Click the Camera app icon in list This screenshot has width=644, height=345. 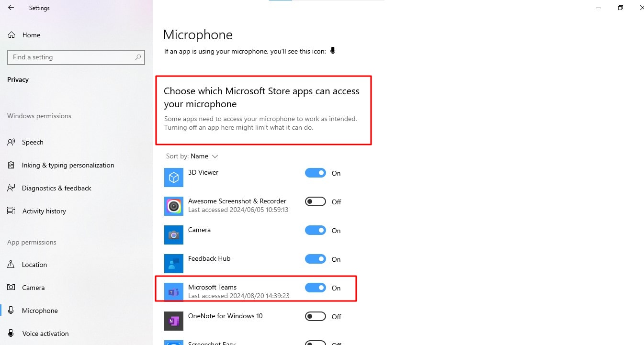(x=174, y=235)
